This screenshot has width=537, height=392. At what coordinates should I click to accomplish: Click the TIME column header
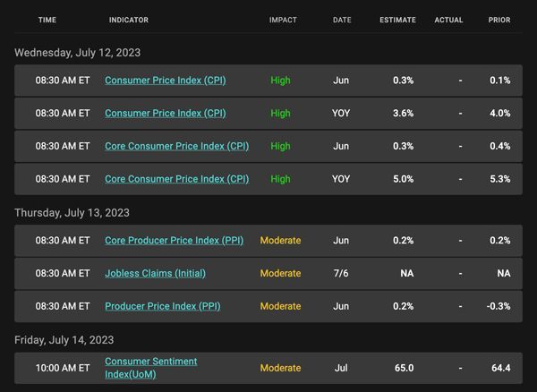pyautogui.click(x=47, y=20)
